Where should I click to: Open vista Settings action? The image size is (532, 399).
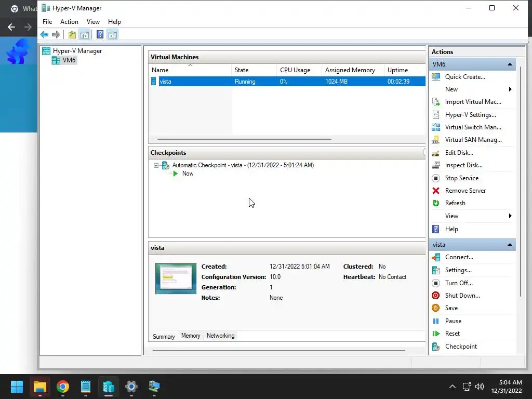(458, 270)
